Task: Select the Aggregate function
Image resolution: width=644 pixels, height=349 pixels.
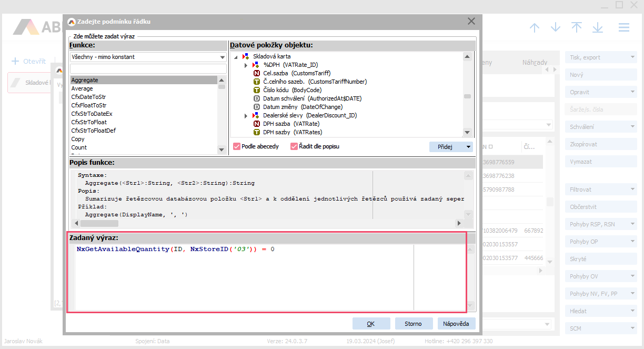Action: tap(144, 80)
